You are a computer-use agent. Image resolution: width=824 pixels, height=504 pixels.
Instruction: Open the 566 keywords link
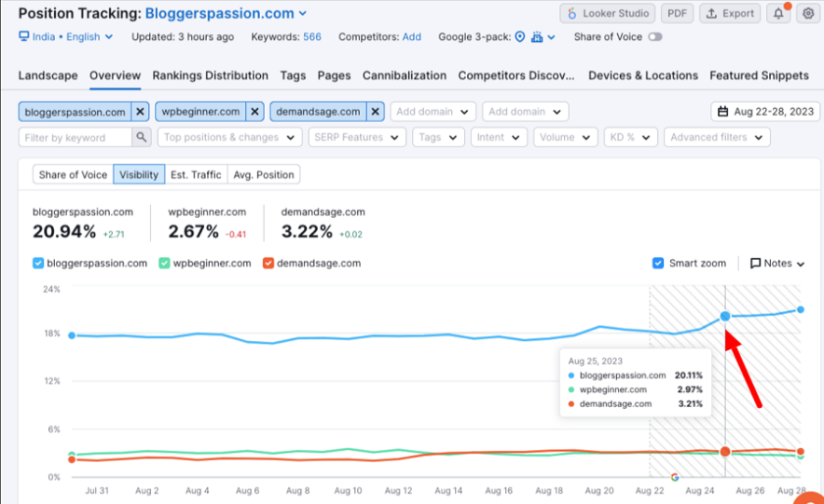coord(311,36)
